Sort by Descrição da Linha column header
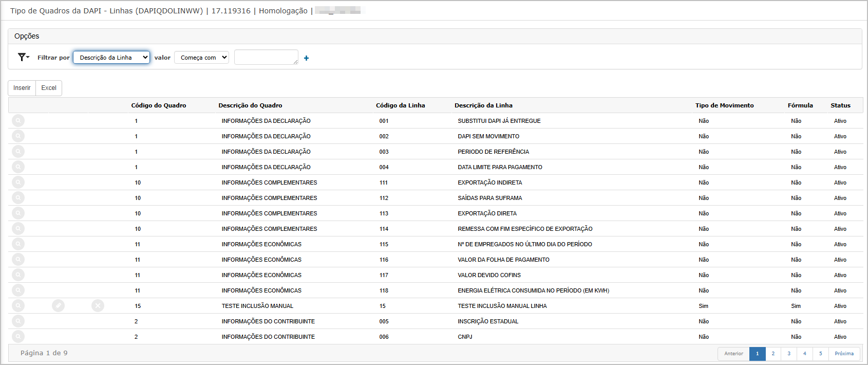This screenshot has width=868, height=365. (483, 105)
